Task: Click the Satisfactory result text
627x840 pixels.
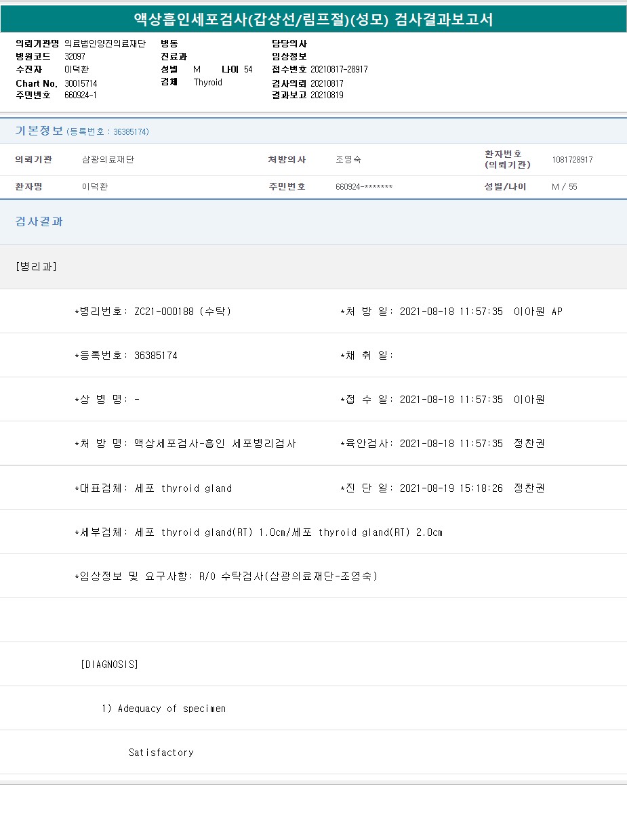Action: point(161,753)
